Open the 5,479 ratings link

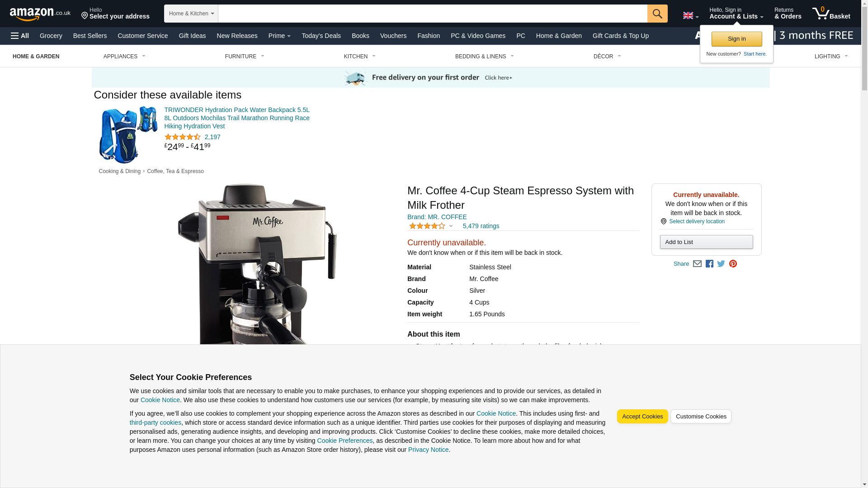point(481,226)
